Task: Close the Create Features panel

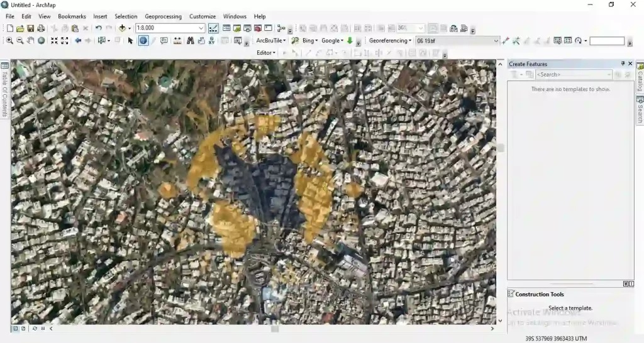Action: tap(630, 63)
